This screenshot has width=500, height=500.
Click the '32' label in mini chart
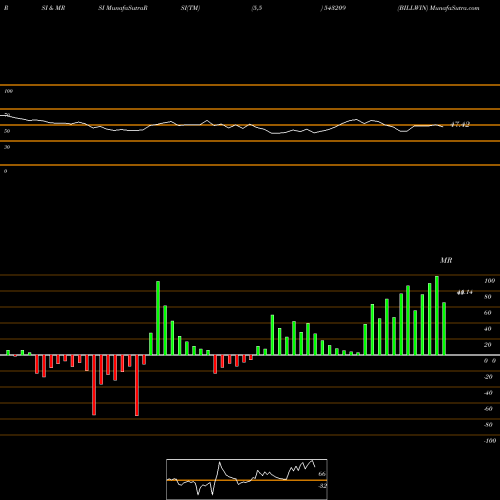click(x=322, y=486)
